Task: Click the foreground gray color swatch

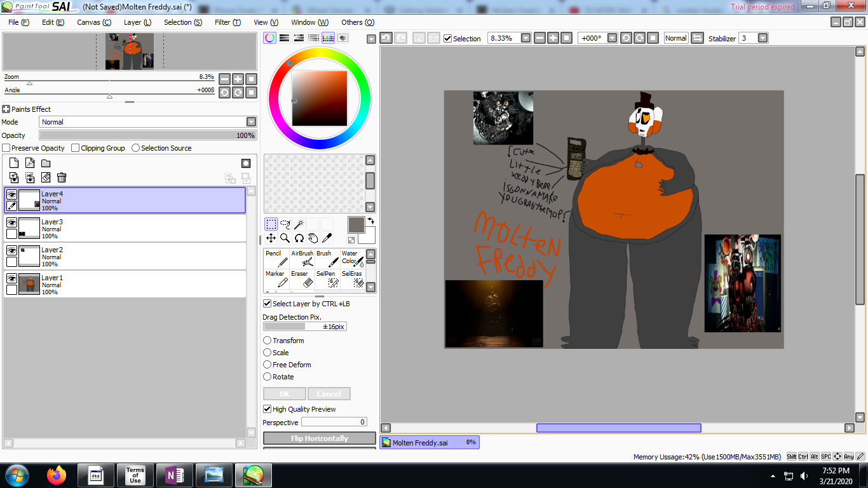Action: (356, 225)
